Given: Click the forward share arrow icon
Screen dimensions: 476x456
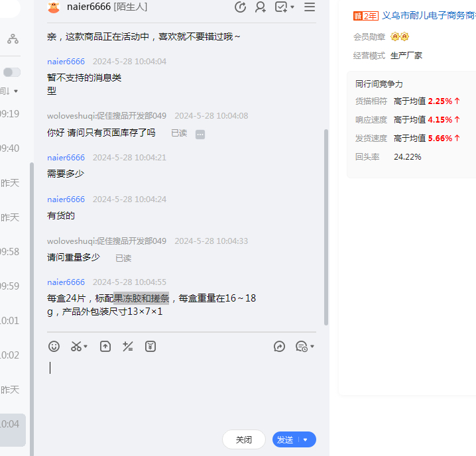Looking at the screenshot, I should (x=279, y=346).
